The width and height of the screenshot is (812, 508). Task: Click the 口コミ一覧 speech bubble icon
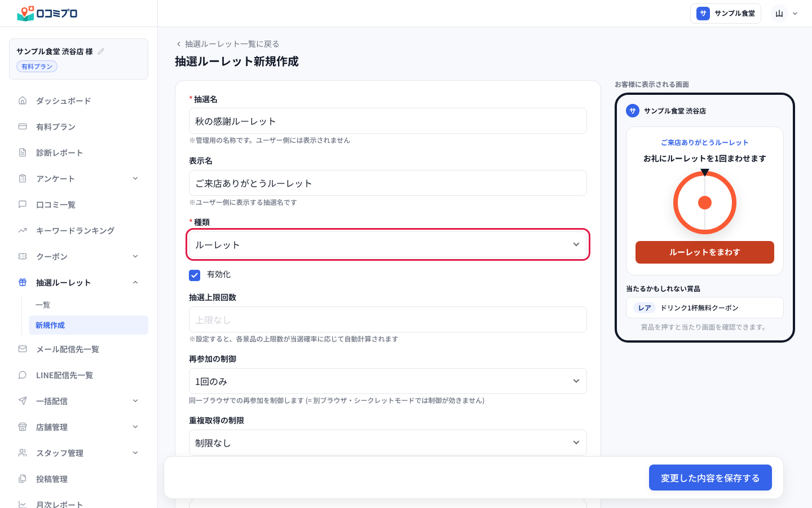coord(23,204)
